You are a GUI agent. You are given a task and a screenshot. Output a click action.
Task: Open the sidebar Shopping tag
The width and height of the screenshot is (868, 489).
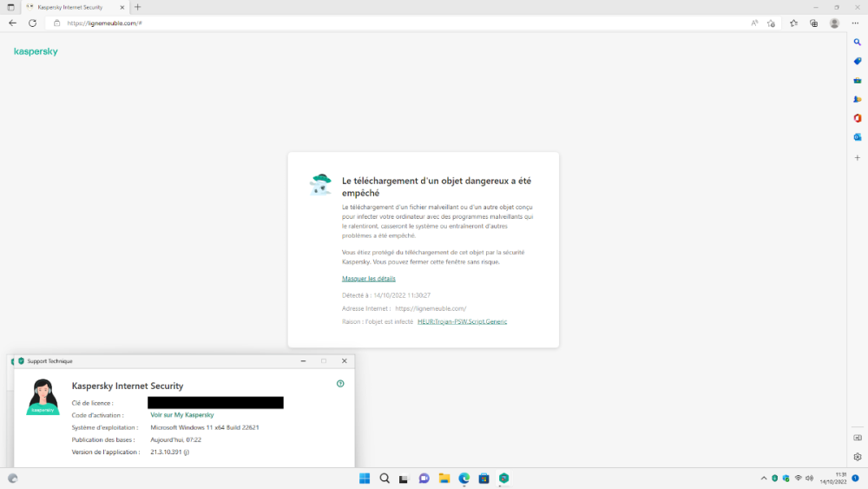click(858, 61)
